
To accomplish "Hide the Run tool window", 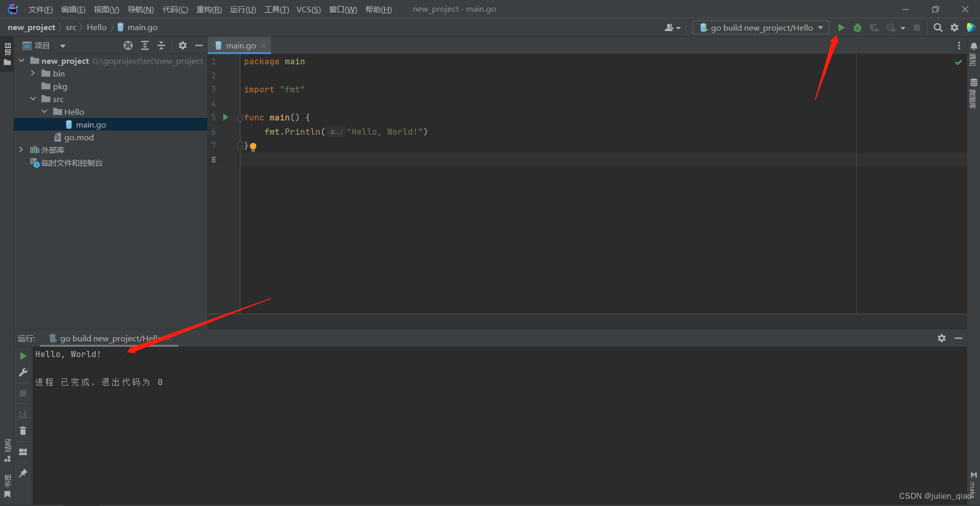I will coord(959,338).
